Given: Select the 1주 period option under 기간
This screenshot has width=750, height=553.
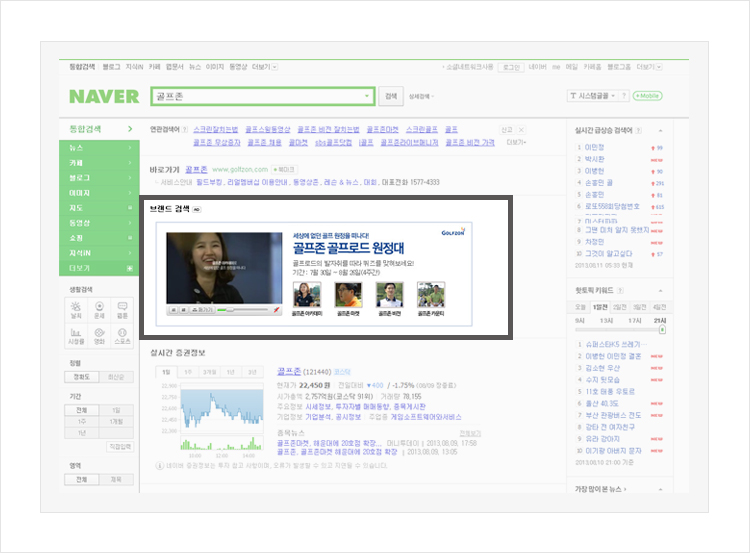Looking at the screenshot, I should (x=82, y=421).
